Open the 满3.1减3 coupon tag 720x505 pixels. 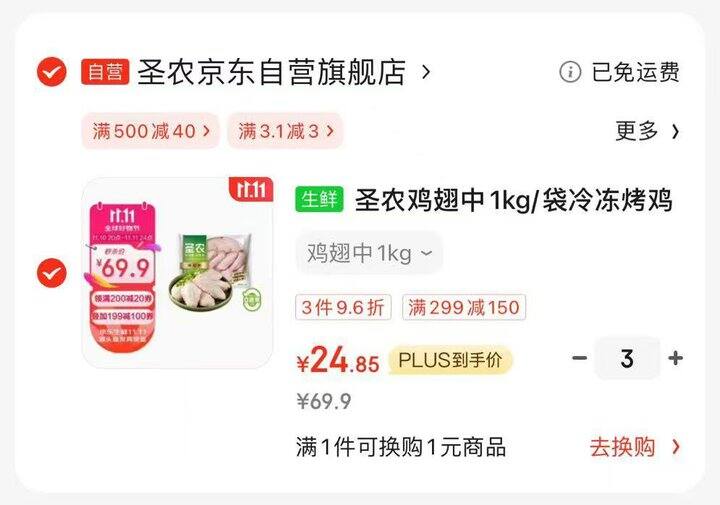coord(285,131)
